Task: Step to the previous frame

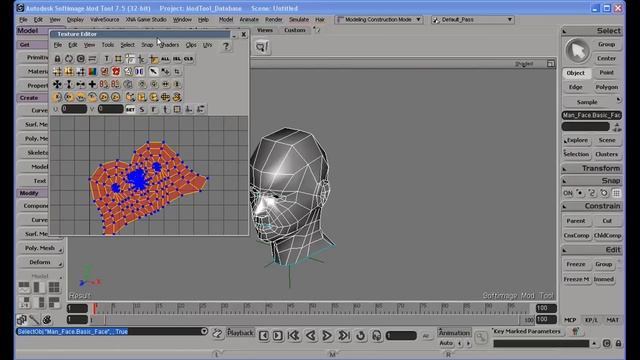Action: pos(264,336)
